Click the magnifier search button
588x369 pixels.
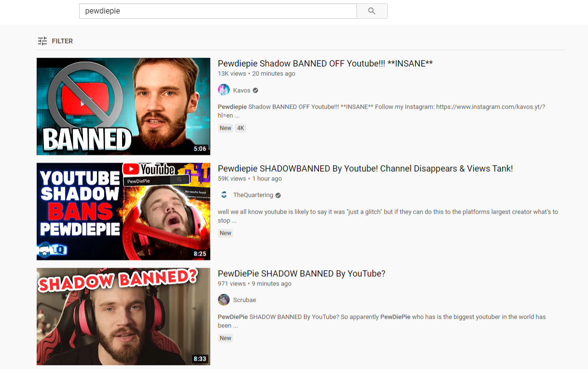(x=372, y=11)
